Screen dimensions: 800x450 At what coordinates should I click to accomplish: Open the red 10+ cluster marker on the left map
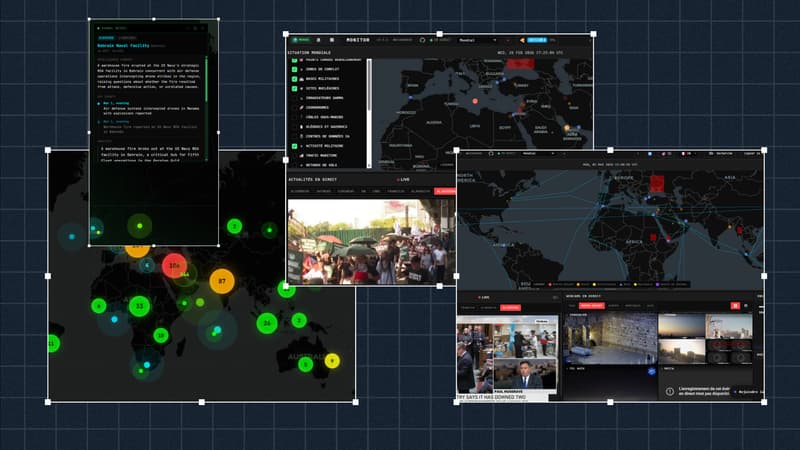coord(174,266)
